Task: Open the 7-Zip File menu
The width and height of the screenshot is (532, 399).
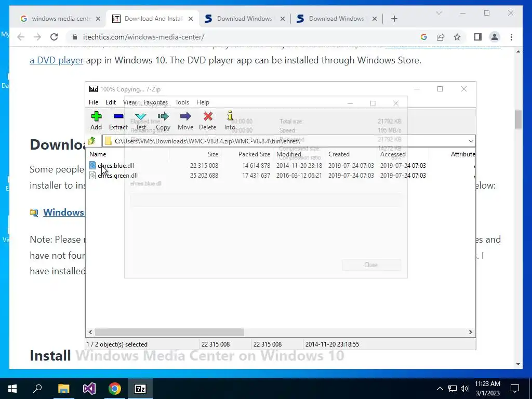Action: pyautogui.click(x=94, y=102)
